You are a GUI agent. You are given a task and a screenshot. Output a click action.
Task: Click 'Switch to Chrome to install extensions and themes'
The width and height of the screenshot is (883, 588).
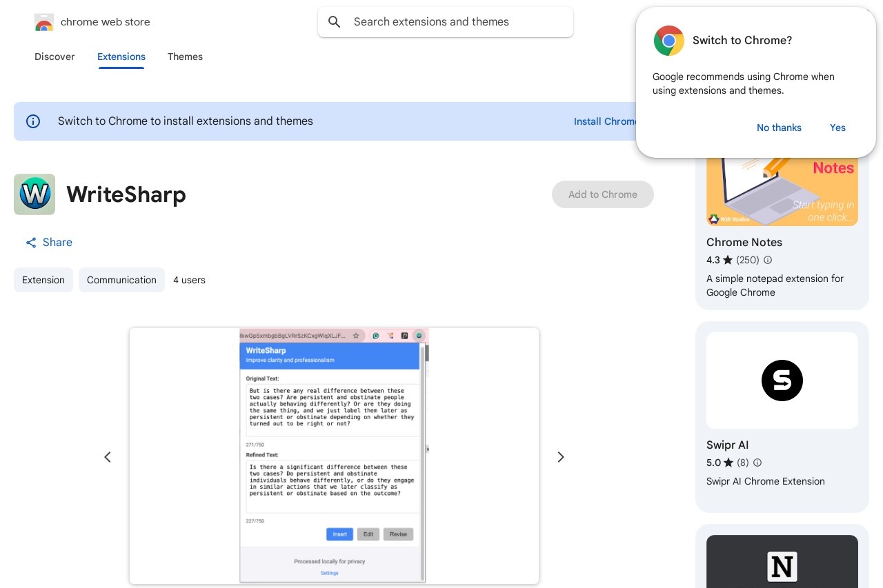coord(186,121)
